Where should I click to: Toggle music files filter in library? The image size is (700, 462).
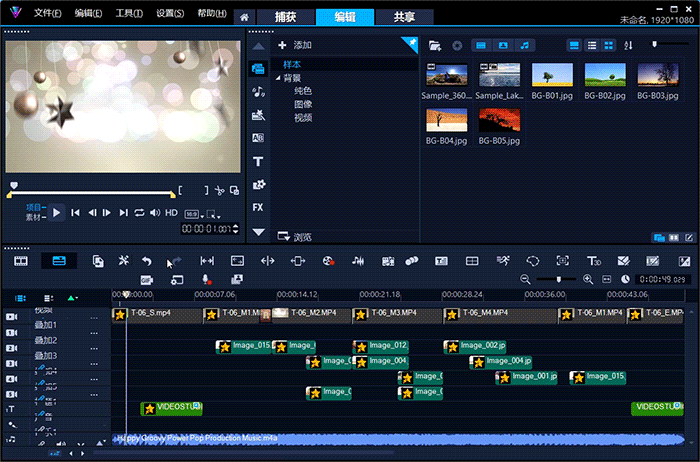tap(526, 45)
